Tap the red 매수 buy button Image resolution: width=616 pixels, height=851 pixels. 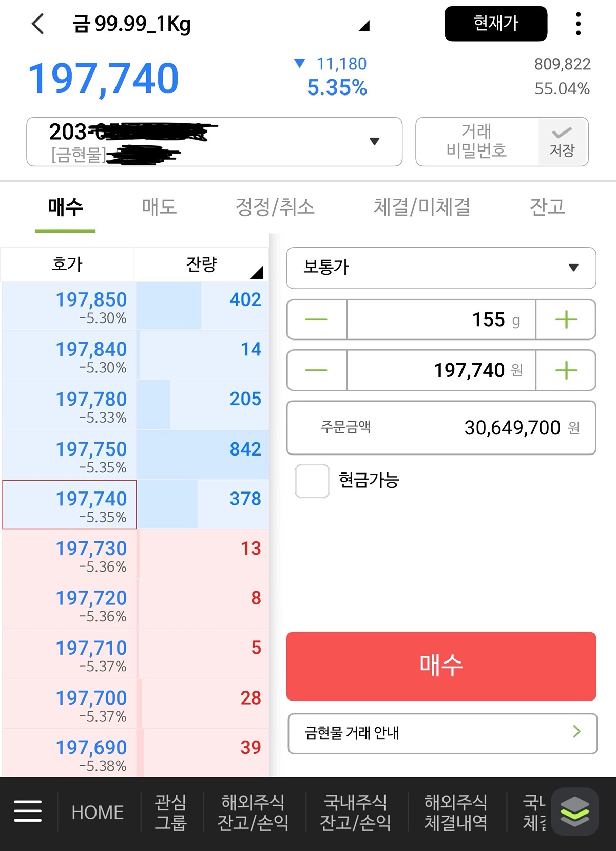[441, 666]
